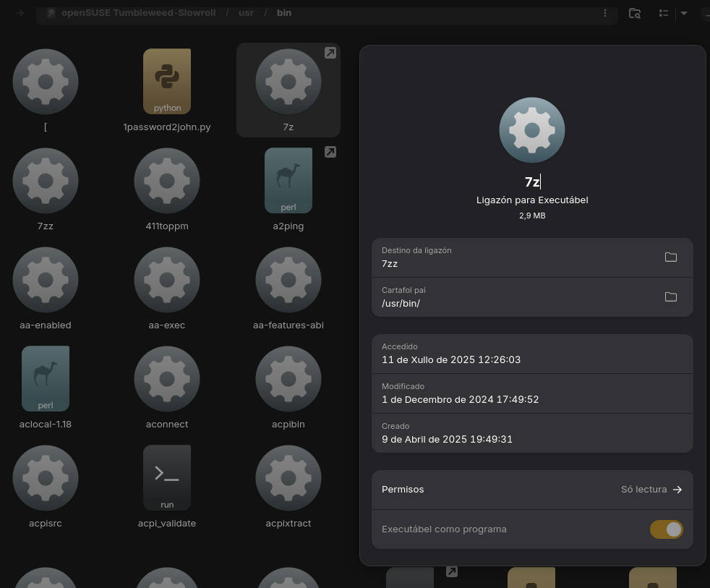The height and width of the screenshot is (588, 710).
Task: Click the Accedido date '11 de Xullo de 2025'
Action: coord(451,359)
